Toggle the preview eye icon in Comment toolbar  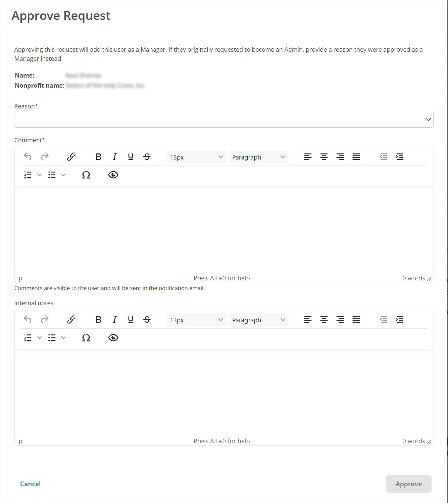113,175
